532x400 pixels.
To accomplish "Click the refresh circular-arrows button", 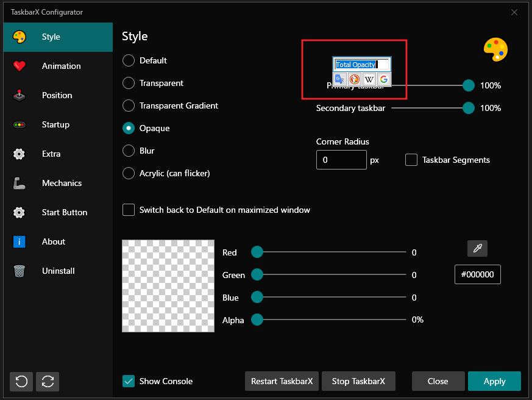I will (48, 381).
